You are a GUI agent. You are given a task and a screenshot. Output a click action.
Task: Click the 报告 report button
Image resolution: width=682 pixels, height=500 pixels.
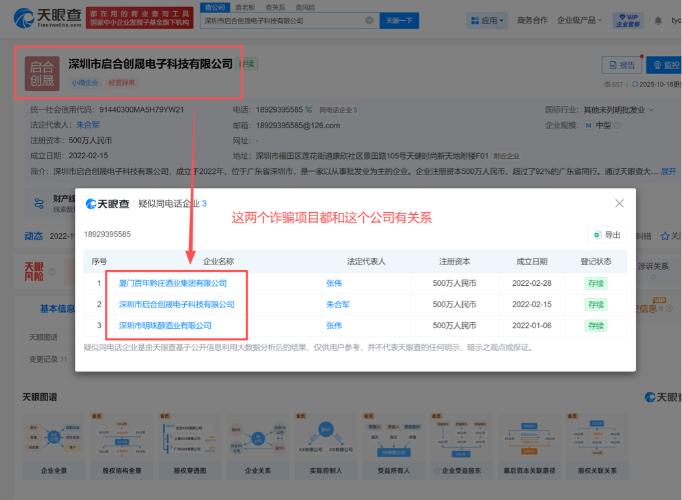(622, 65)
